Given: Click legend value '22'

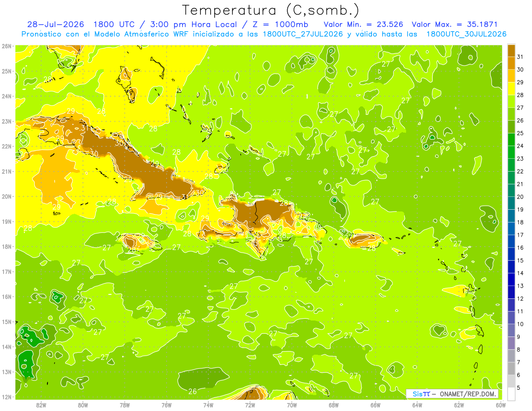Looking at the screenshot, I should click(520, 171).
